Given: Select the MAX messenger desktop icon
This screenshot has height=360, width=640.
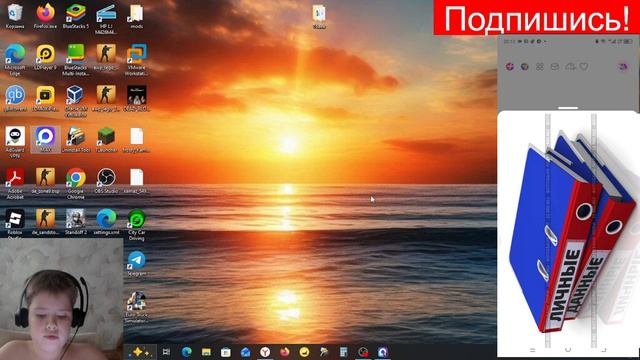Looking at the screenshot, I should pos(45,139).
